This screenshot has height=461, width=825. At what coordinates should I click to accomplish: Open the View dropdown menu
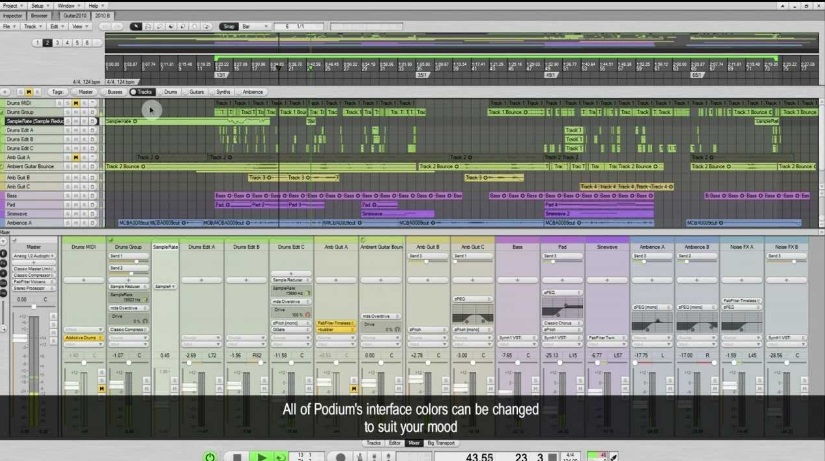[x=79, y=26]
